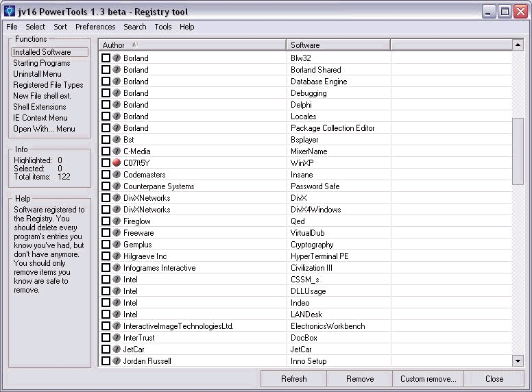Open the Select menu
Image resolution: width=532 pixels, height=392 pixels.
pos(35,27)
